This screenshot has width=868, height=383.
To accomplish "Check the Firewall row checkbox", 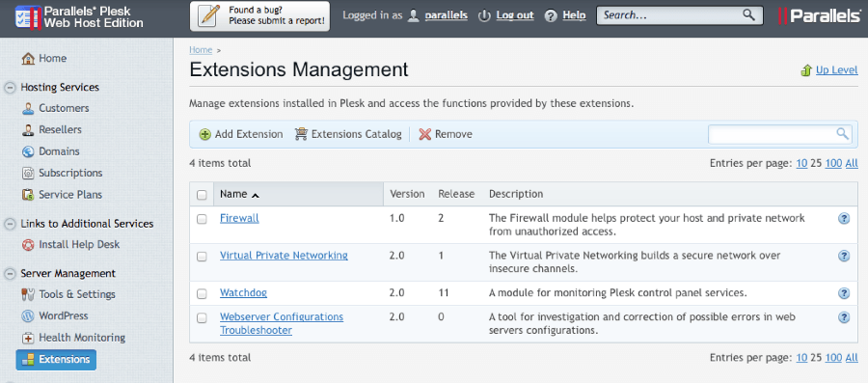I will (203, 219).
